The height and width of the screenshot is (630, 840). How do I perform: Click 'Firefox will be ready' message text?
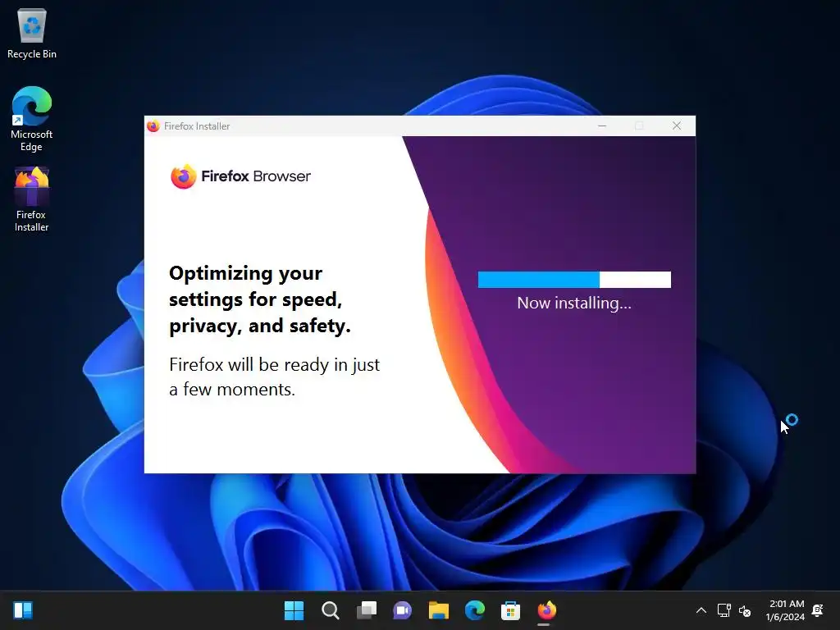click(274, 377)
